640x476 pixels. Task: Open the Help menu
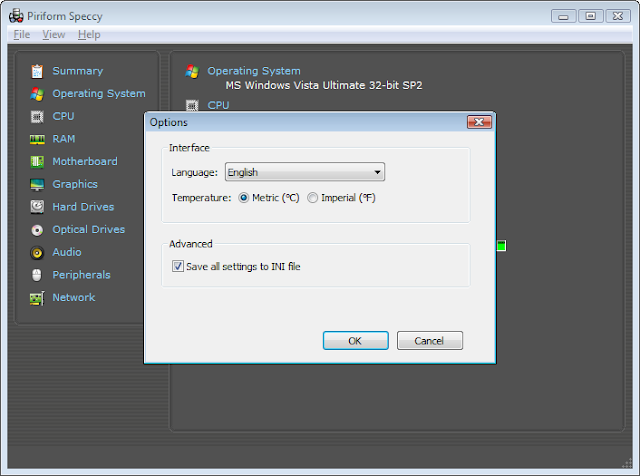pos(89,35)
